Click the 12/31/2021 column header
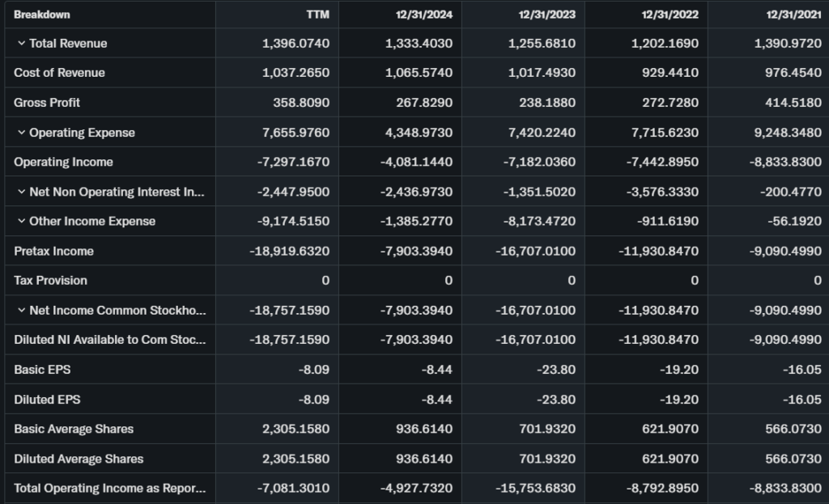This screenshot has width=829, height=504. tap(793, 15)
